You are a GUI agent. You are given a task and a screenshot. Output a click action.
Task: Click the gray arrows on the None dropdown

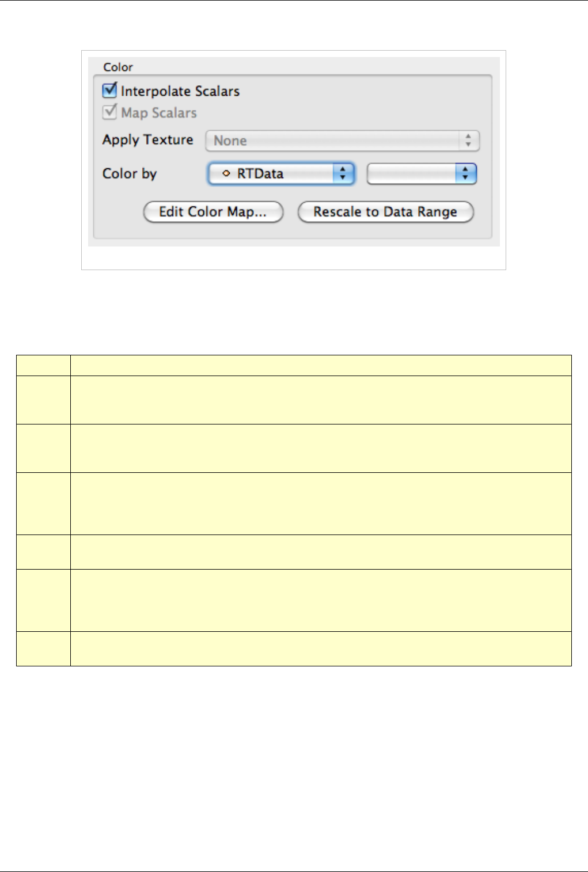click(x=469, y=141)
